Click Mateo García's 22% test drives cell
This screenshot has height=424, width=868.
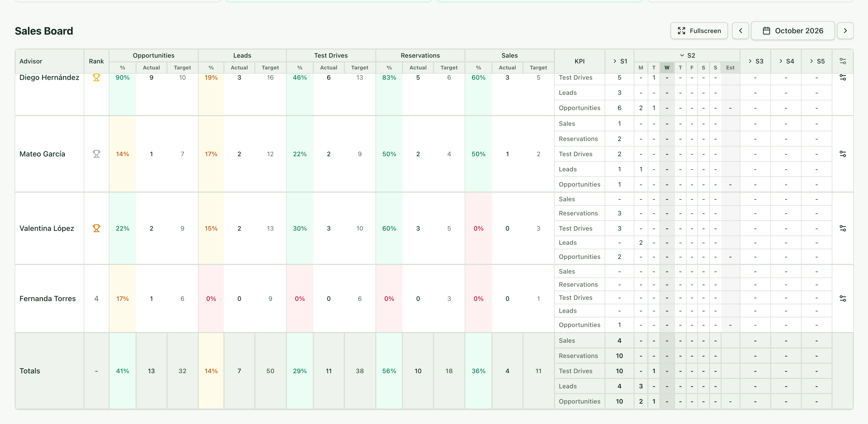pos(300,154)
